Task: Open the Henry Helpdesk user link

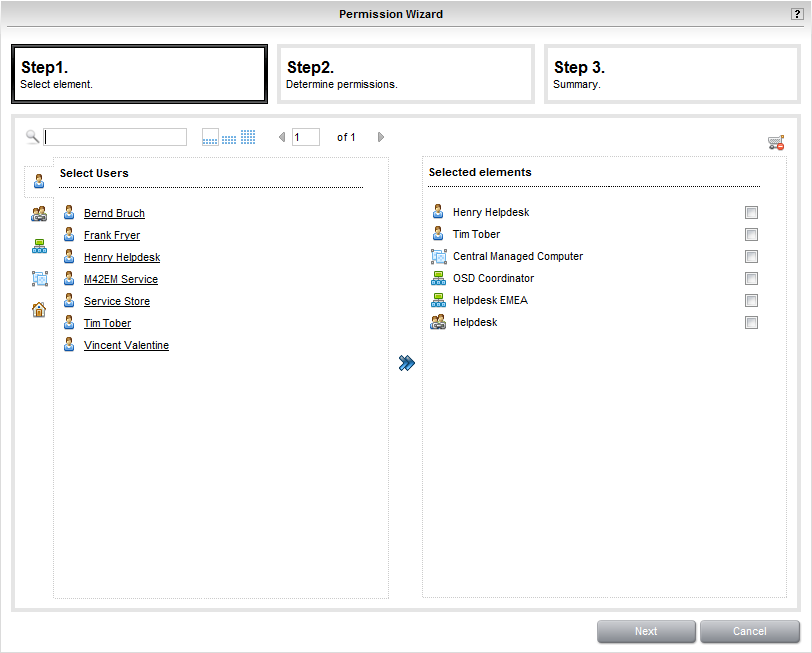Action: click(x=122, y=257)
